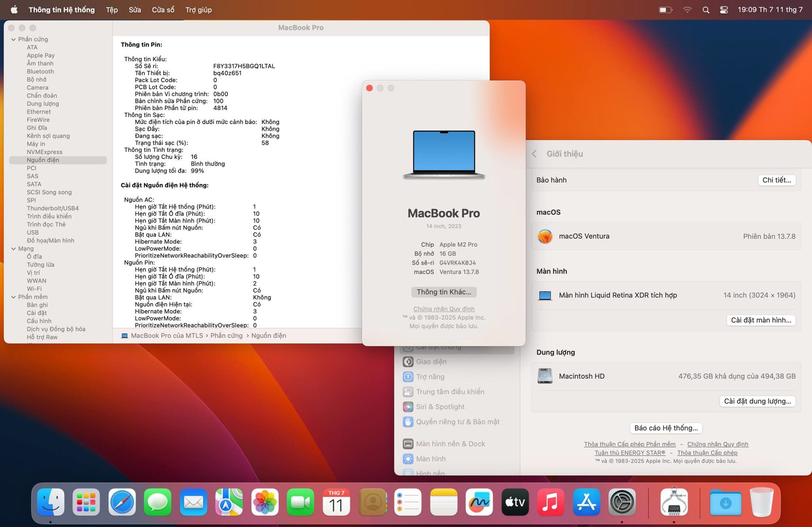
Task: Select NVMExpress in hardware sidebar
Action: (45, 152)
